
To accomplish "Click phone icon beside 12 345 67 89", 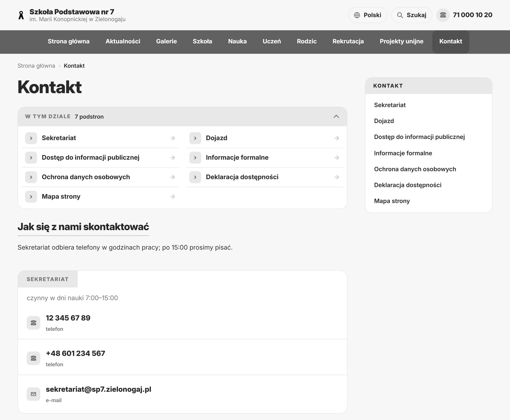I will pos(33,323).
